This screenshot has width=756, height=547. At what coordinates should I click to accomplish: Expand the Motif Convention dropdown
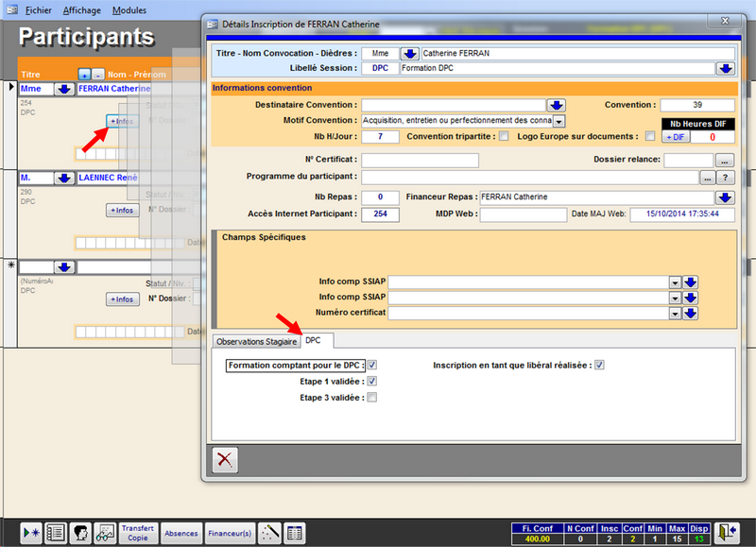pyautogui.click(x=558, y=121)
